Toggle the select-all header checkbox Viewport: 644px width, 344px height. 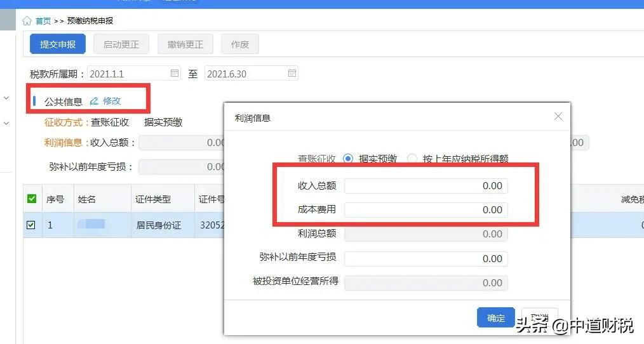[31, 199]
